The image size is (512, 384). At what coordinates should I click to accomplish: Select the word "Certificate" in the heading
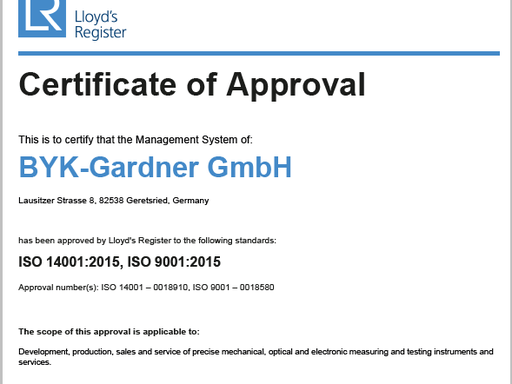click(x=98, y=84)
